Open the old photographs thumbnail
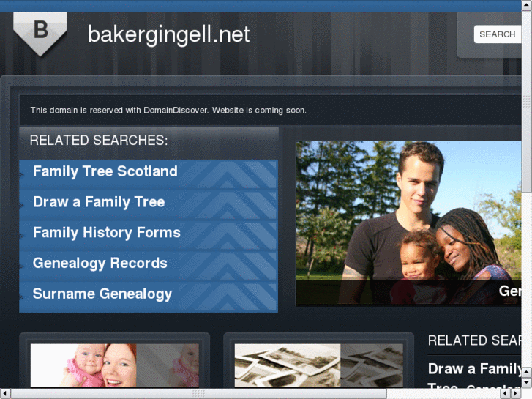 tap(318, 365)
